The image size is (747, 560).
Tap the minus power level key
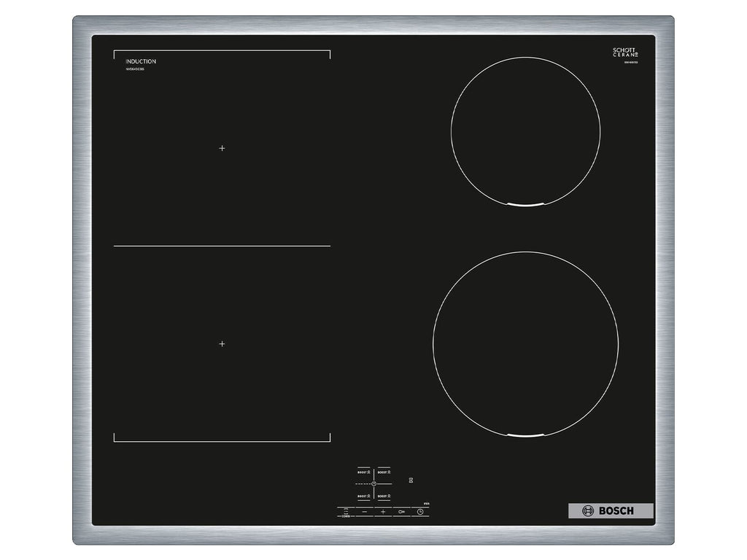point(365,512)
